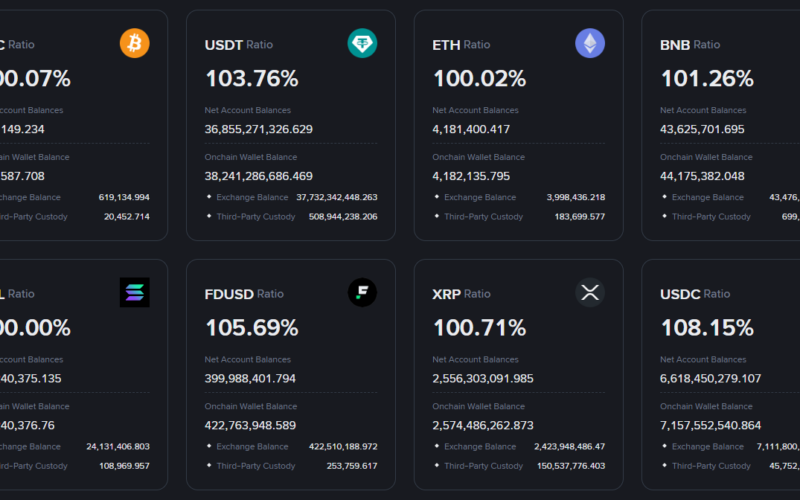The image size is (800, 500).
Task: Click the Ethereum diamond logo icon
Action: (x=590, y=43)
